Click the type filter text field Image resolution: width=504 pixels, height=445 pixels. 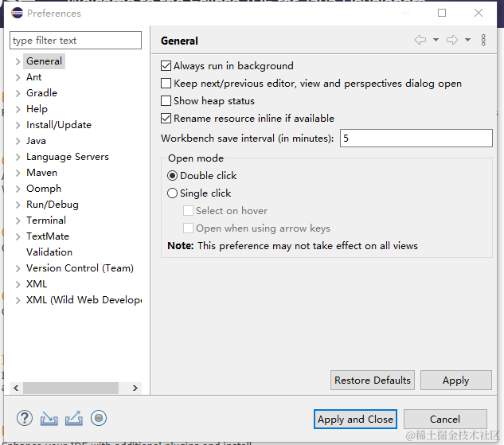point(76,40)
